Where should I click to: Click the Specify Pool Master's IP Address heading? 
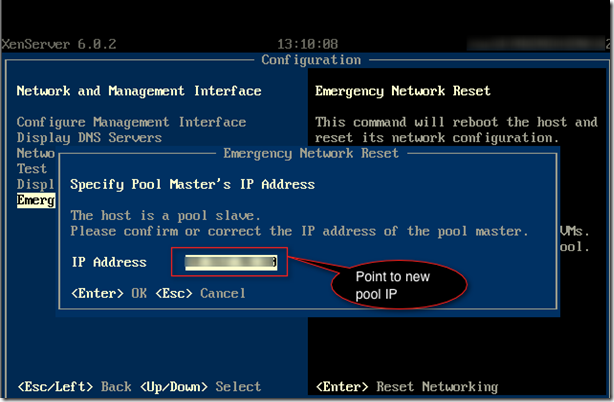tap(192, 184)
